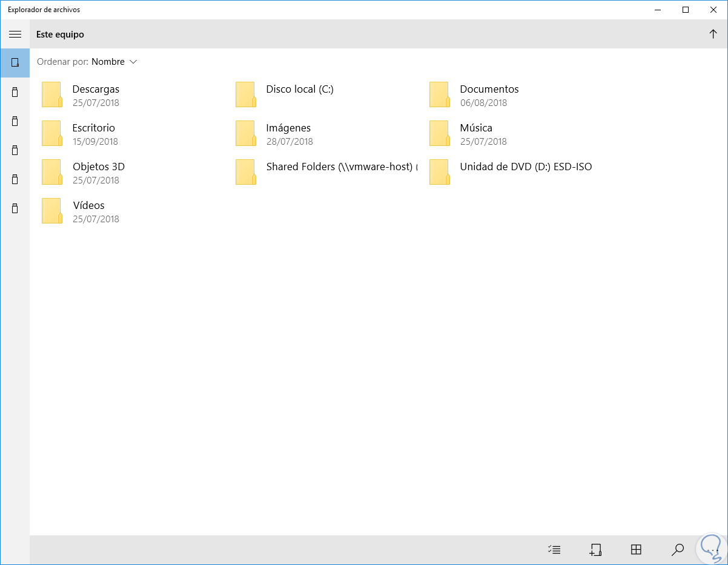This screenshot has width=728, height=565.
Task: Open the hamburger navigation menu
Action: click(x=15, y=35)
